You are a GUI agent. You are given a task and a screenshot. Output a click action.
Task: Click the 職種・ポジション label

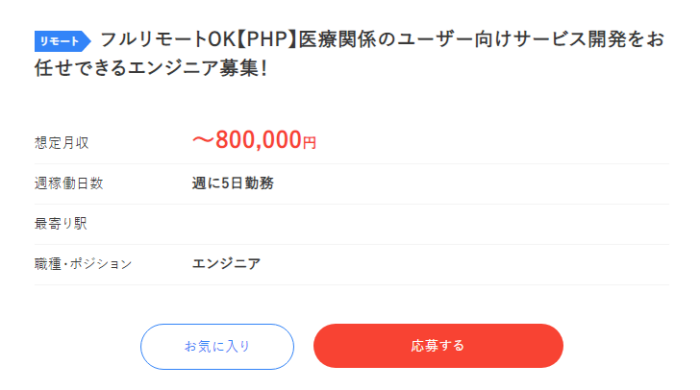click(x=83, y=264)
